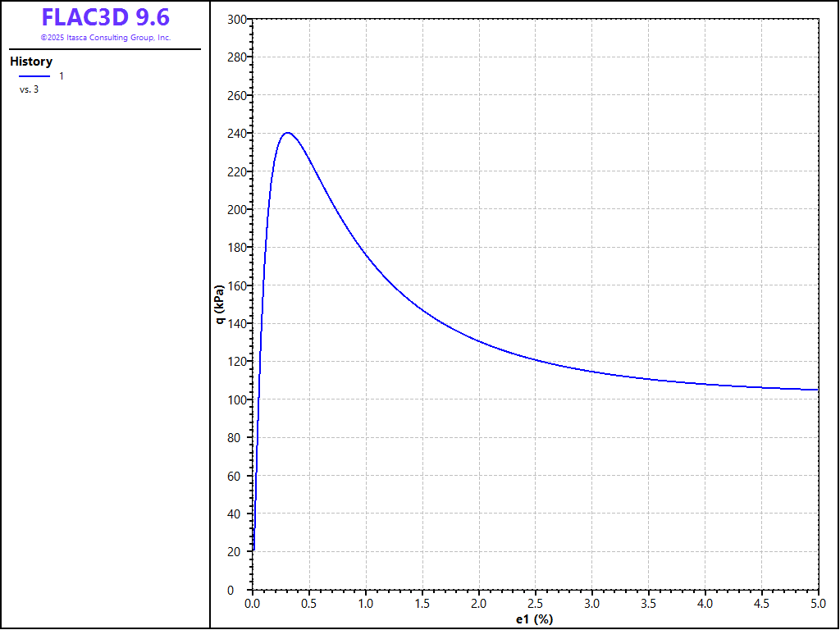
Task: Select the History legend heading
Action: (x=31, y=62)
